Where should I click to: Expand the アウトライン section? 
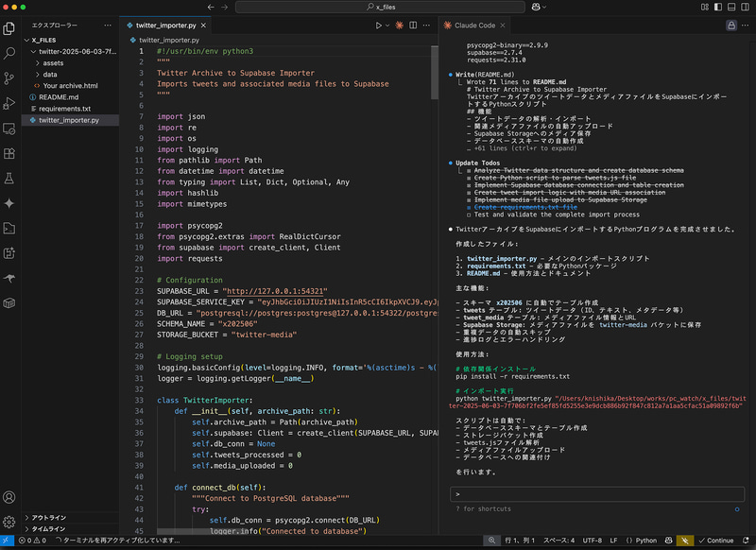pyautogui.click(x=49, y=518)
